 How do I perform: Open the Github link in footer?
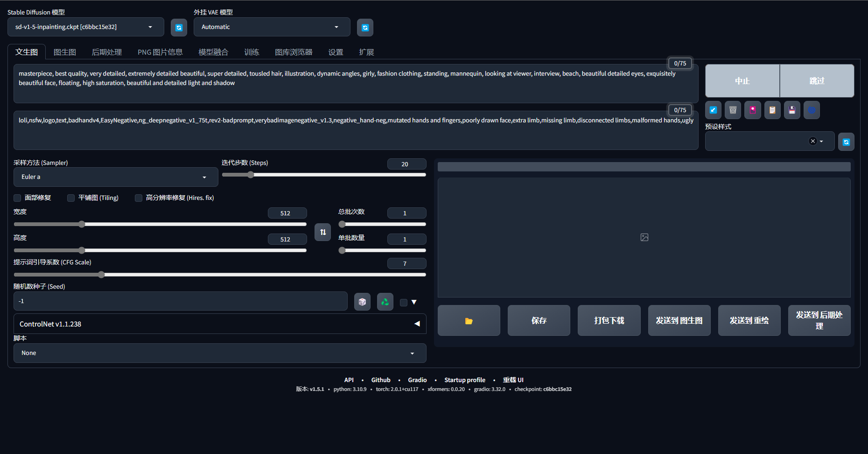381,380
